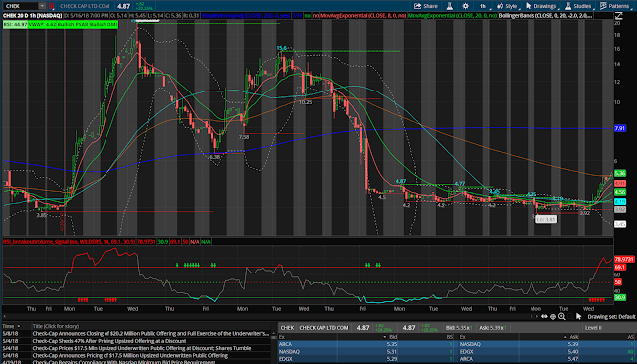The width and height of the screenshot is (637, 364).
Task: Click the flask lab icon in the toolbar
Action: (449, 6)
